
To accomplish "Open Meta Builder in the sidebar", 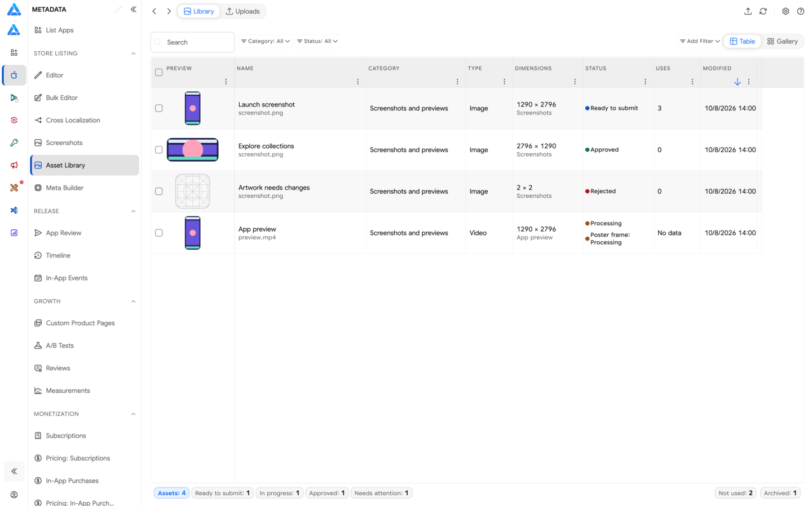I will click(85, 188).
